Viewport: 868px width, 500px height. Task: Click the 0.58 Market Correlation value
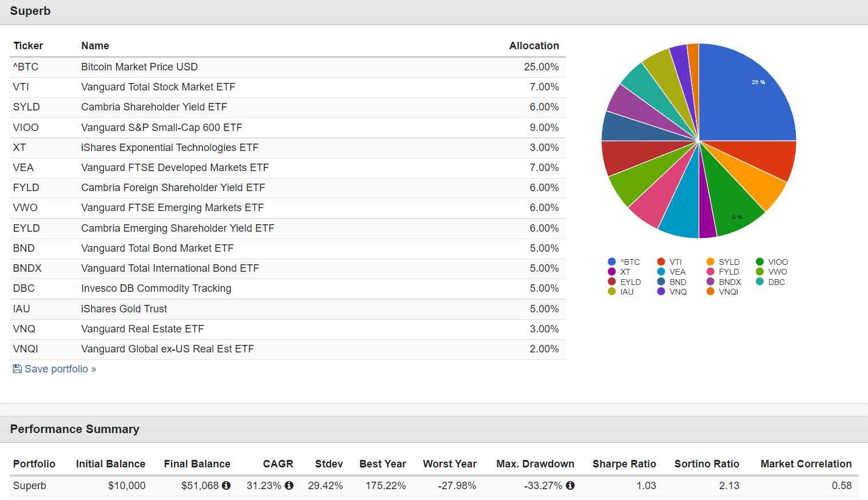[x=842, y=486]
